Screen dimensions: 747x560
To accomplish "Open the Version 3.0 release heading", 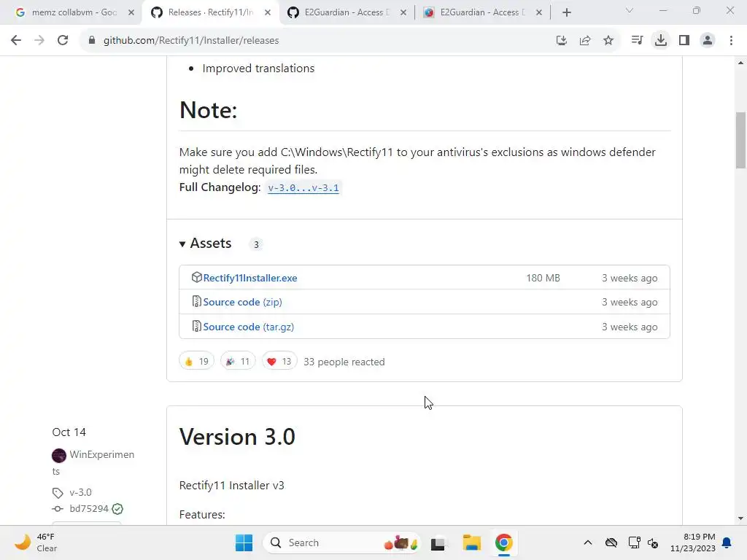I will (237, 436).
